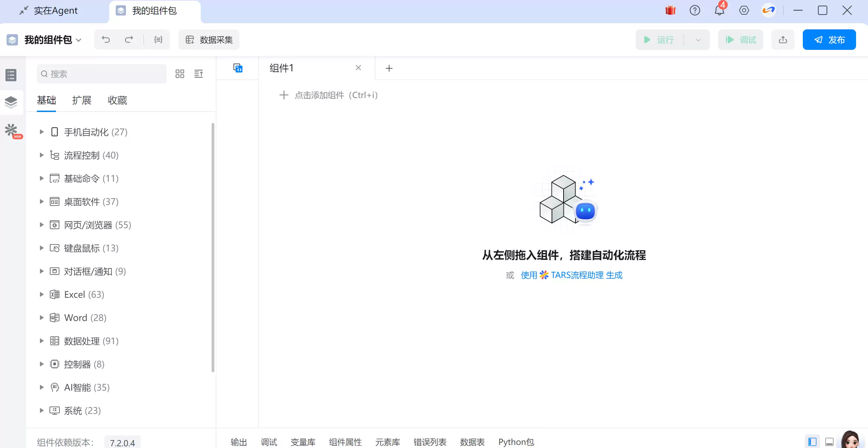Open TARS assistant sidebar icon
Viewport: 868px width, 448px height.
11,130
